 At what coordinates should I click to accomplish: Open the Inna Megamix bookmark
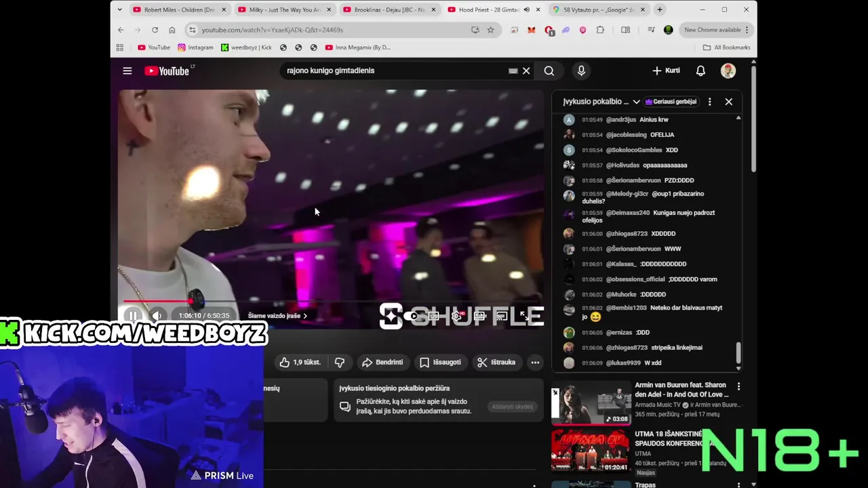click(357, 47)
